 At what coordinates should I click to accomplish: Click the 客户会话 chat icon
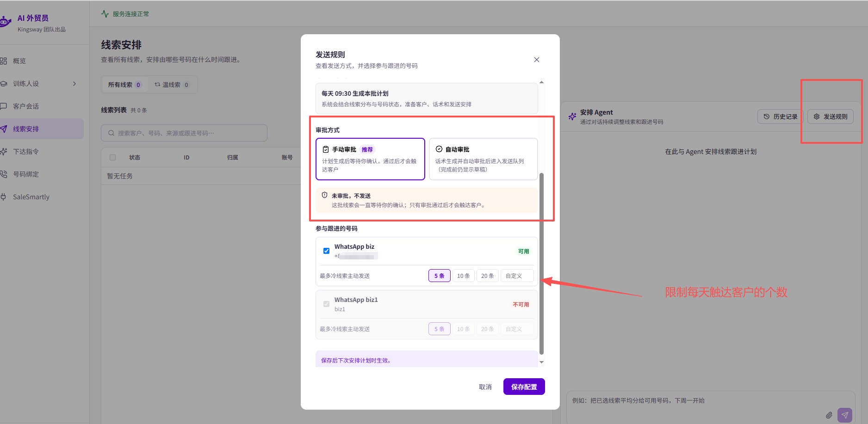point(3,106)
